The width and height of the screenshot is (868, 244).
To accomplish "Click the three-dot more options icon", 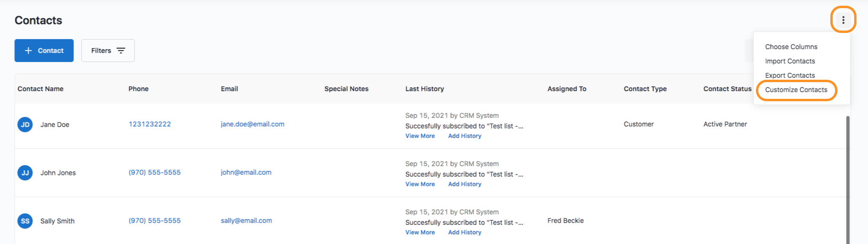I will 843,20.
